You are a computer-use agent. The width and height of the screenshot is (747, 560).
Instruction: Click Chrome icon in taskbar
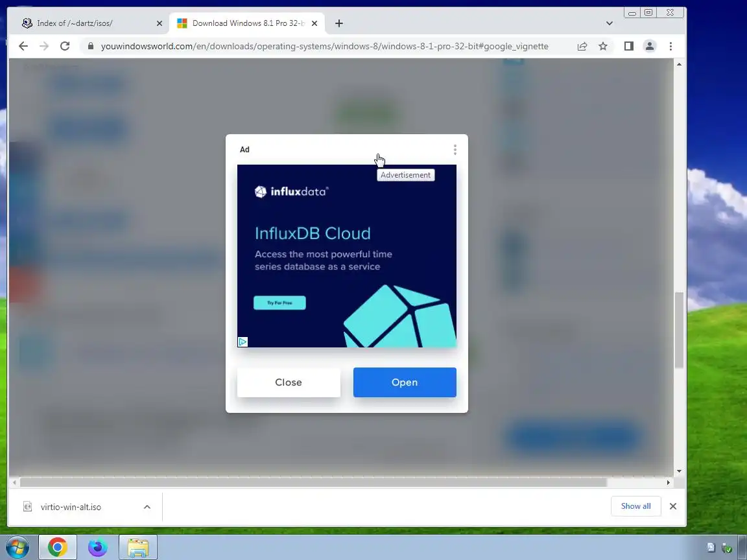click(x=57, y=548)
